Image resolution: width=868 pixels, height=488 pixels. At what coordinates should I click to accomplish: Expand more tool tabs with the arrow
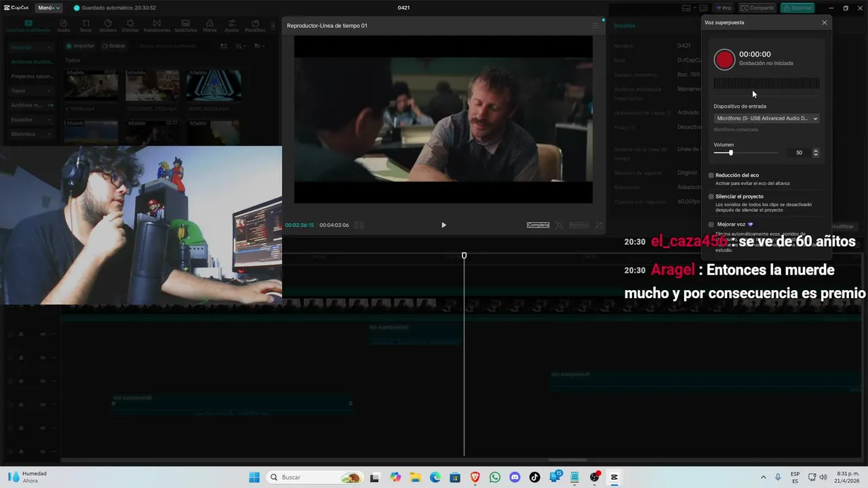(273, 26)
